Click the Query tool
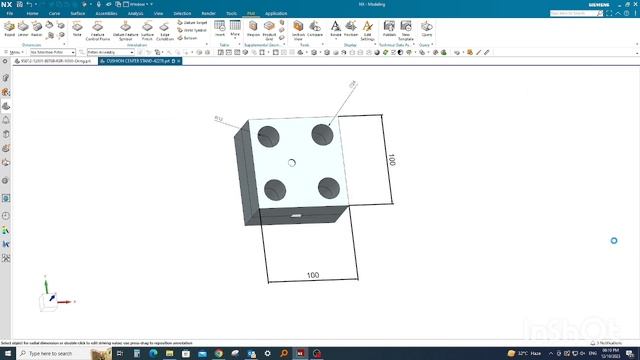The height and width of the screenshot is (360, 640). point(427,29)
